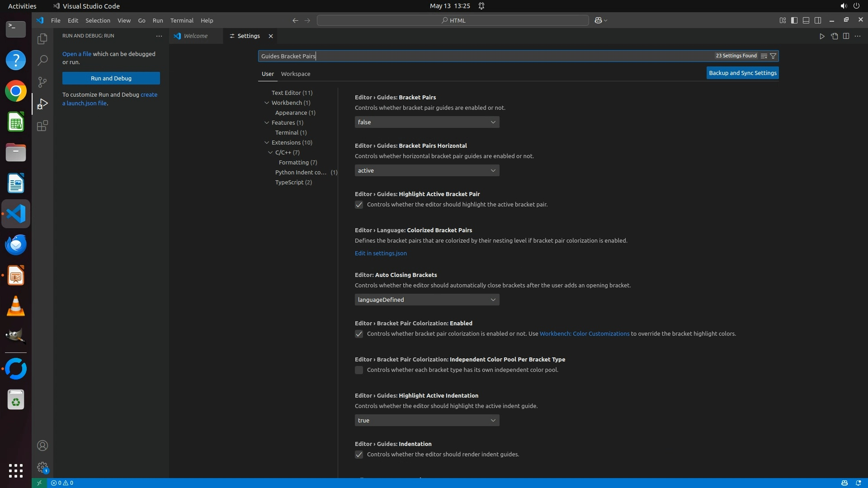Open the Search view icon
The image size is (868, 488).
coord(42,60)
